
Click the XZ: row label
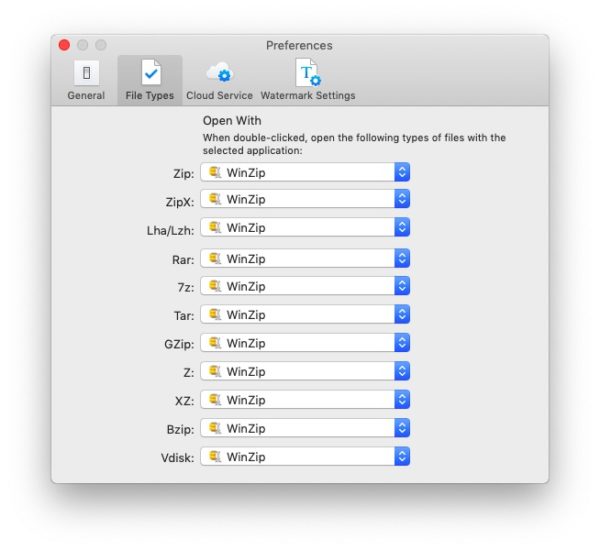pos(184,401)
